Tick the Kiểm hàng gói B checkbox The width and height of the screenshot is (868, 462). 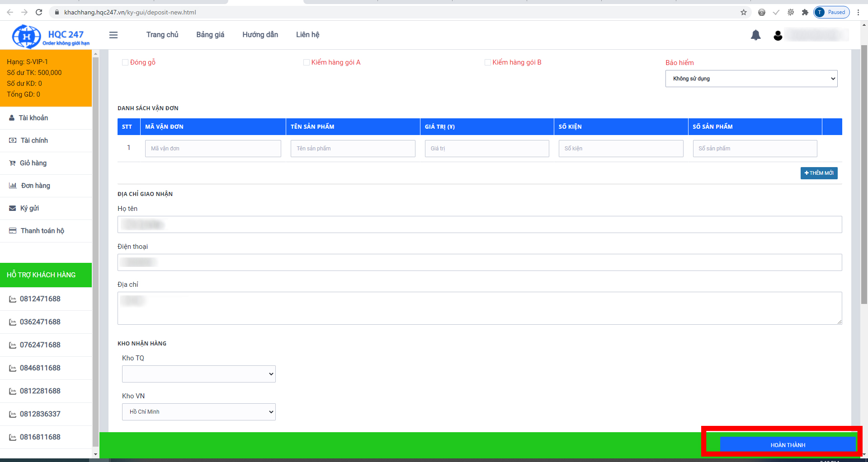pos(488,62)
